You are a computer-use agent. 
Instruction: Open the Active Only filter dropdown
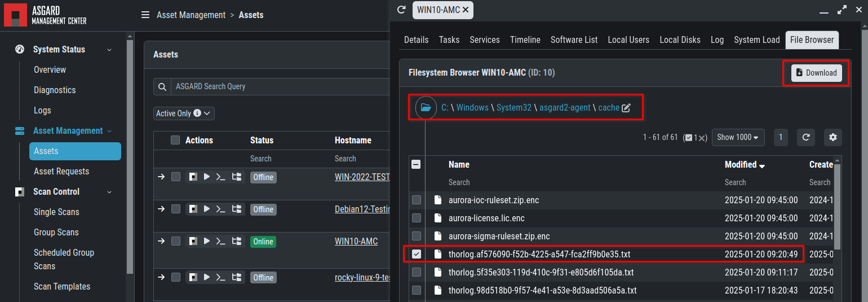[x=184, y=113]
